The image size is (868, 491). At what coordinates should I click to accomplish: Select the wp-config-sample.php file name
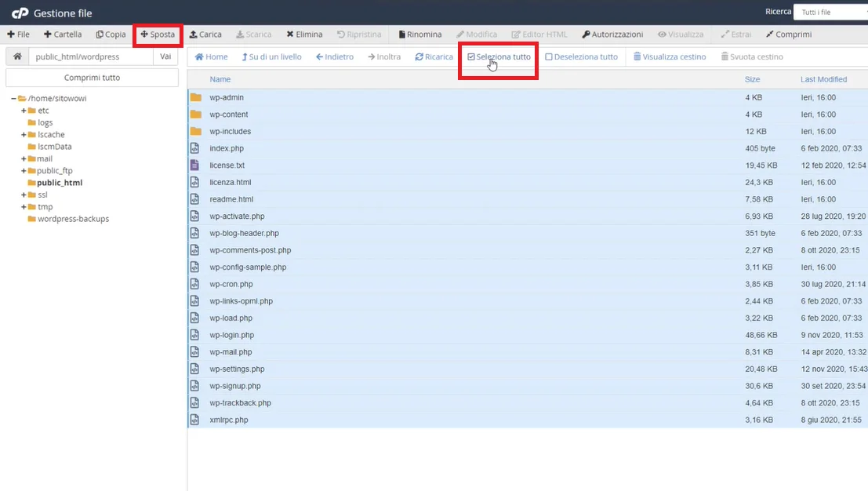[x=248, y=267]
